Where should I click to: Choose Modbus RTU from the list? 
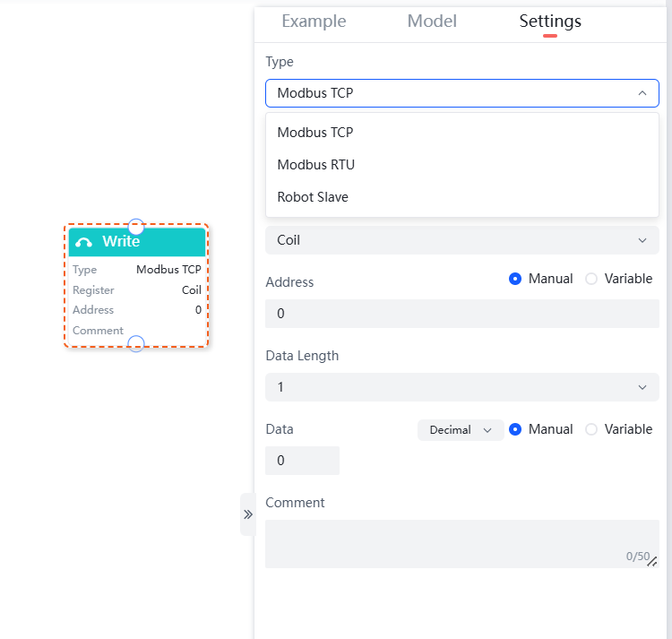[x=316, y=165]
